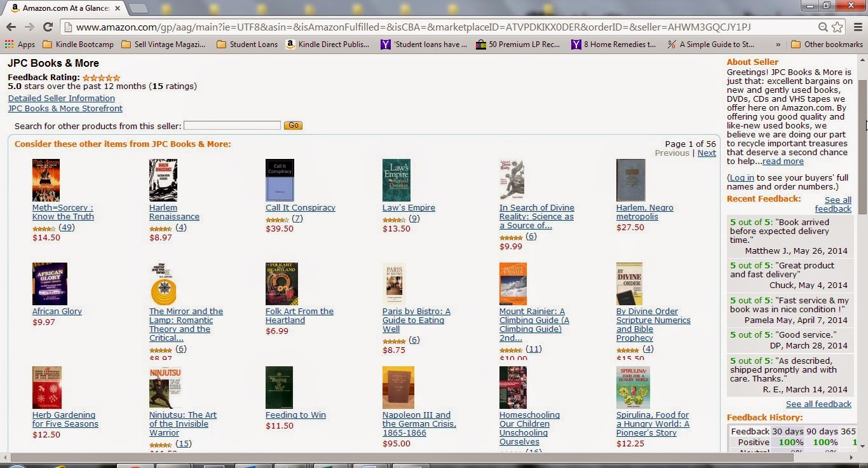
Task: Click the In Search of Divine Reality cover
Action: (512, 180)
